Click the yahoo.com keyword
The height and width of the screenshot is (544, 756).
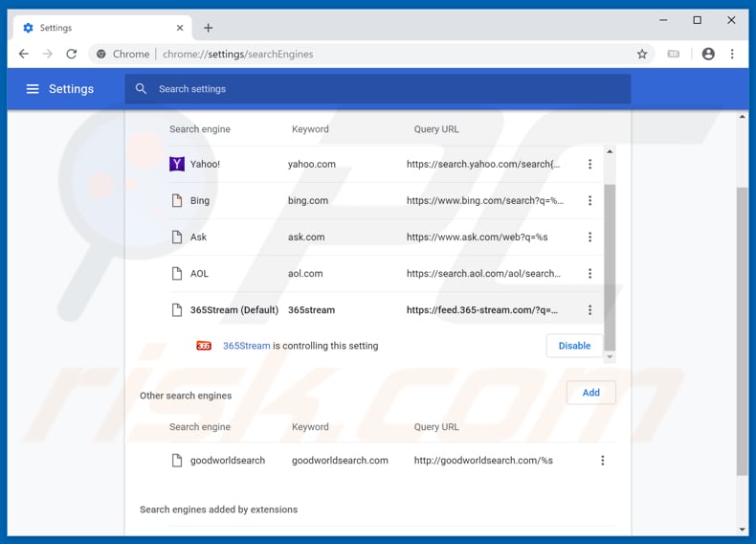point(311,164)
